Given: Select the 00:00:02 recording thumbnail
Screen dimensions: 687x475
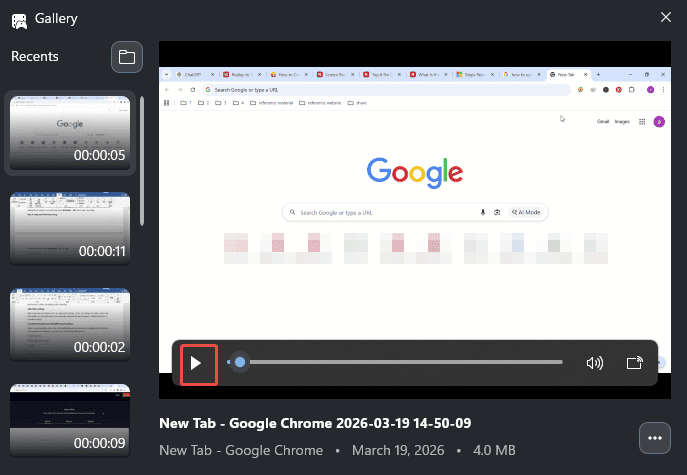Looking at the screenshot, I should 70,325.
